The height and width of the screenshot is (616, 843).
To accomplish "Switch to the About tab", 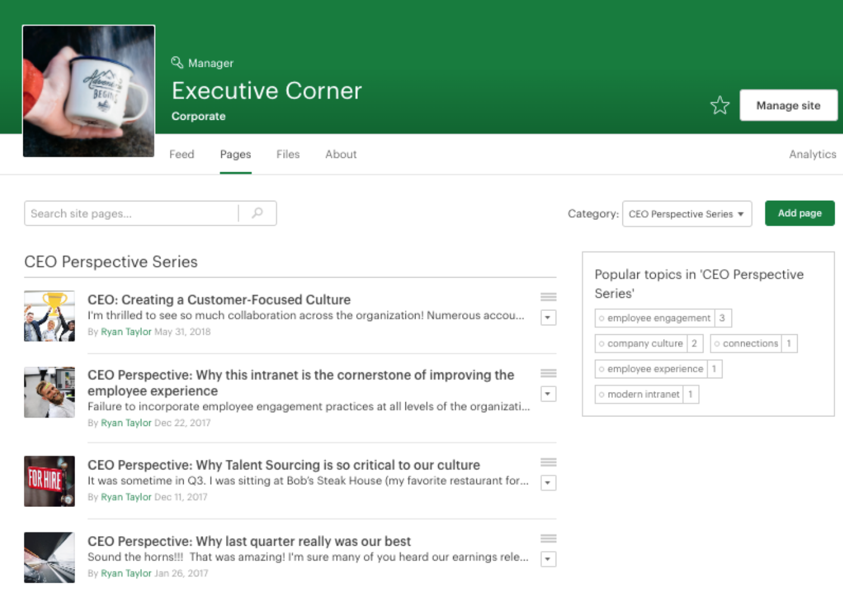I will point(341,154).
